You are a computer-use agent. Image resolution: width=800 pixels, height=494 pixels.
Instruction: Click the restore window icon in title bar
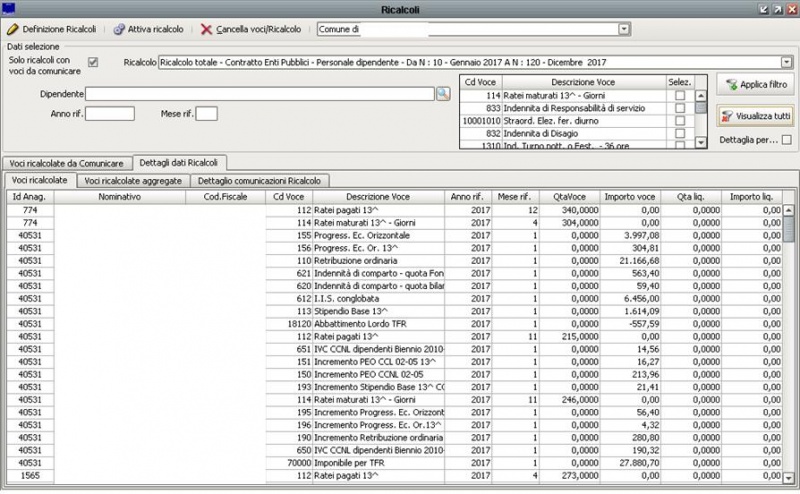click(x=777, y=8)
